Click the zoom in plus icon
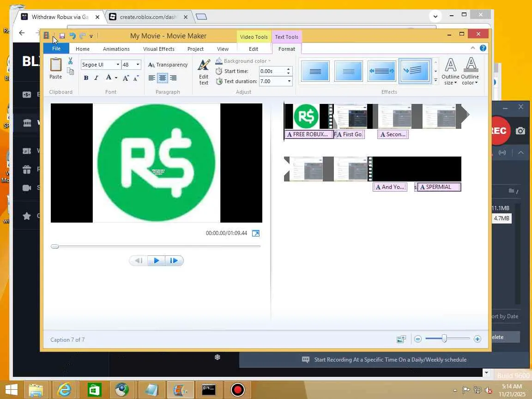Viewport: 532px width, 399px height. pyautogui.click(x=478, y=339)
